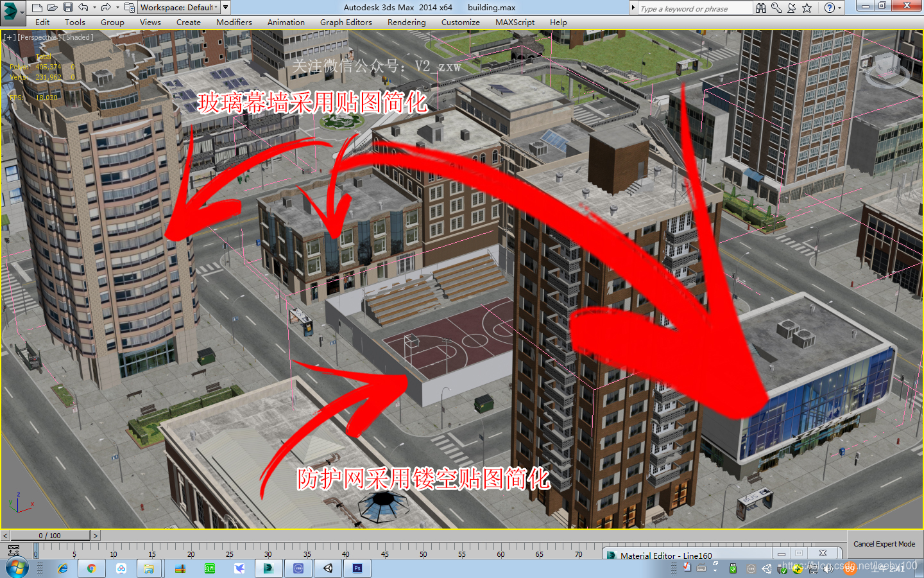Click the viewport [+] general label menu

(x=9, y=37)
